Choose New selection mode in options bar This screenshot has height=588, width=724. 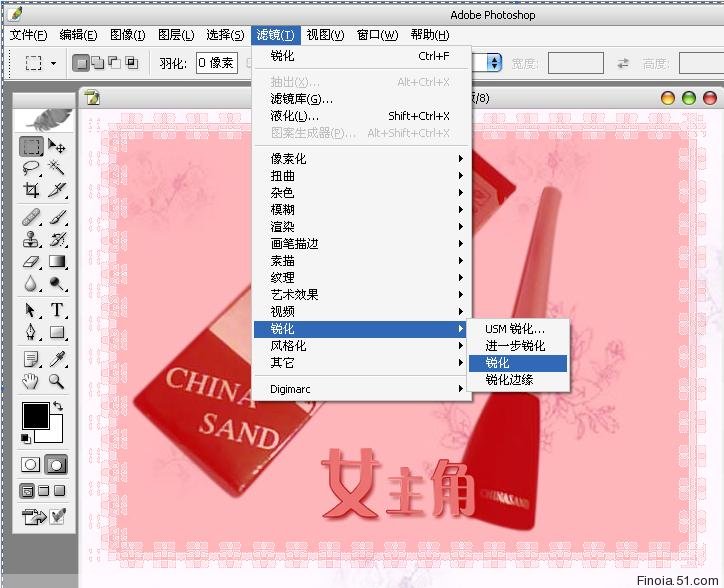pos(81,63)
